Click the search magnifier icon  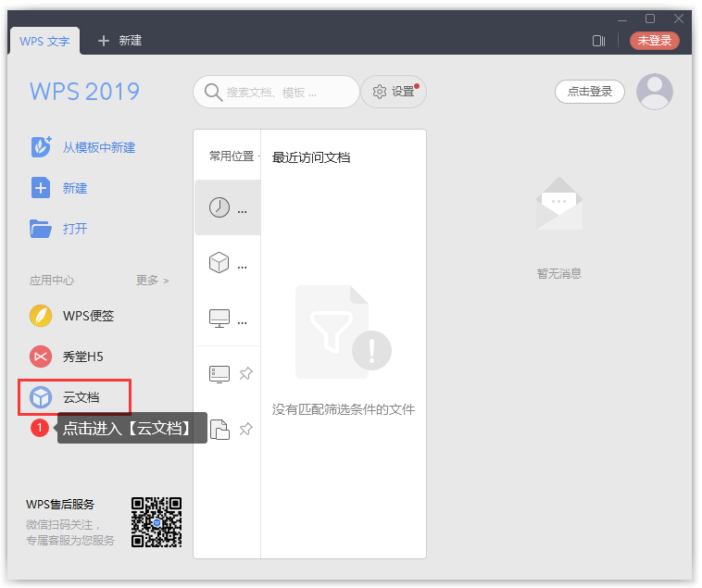[213, 93]
